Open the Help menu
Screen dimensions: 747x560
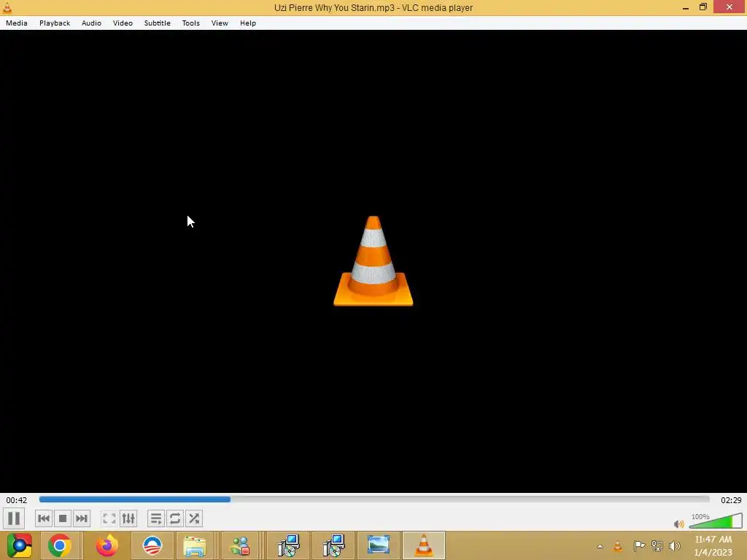[x=248, y=23]
